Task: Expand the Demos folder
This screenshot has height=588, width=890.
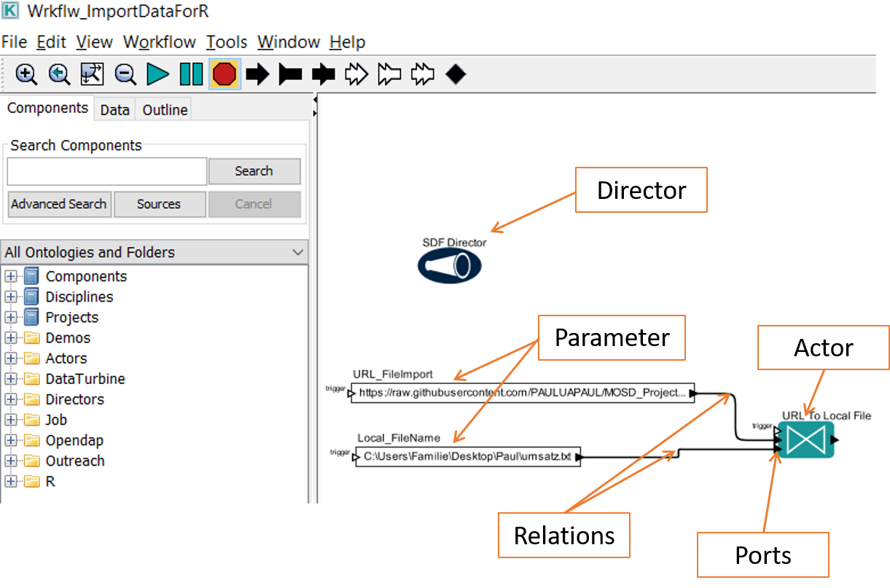Action: [x=11, y=337]
